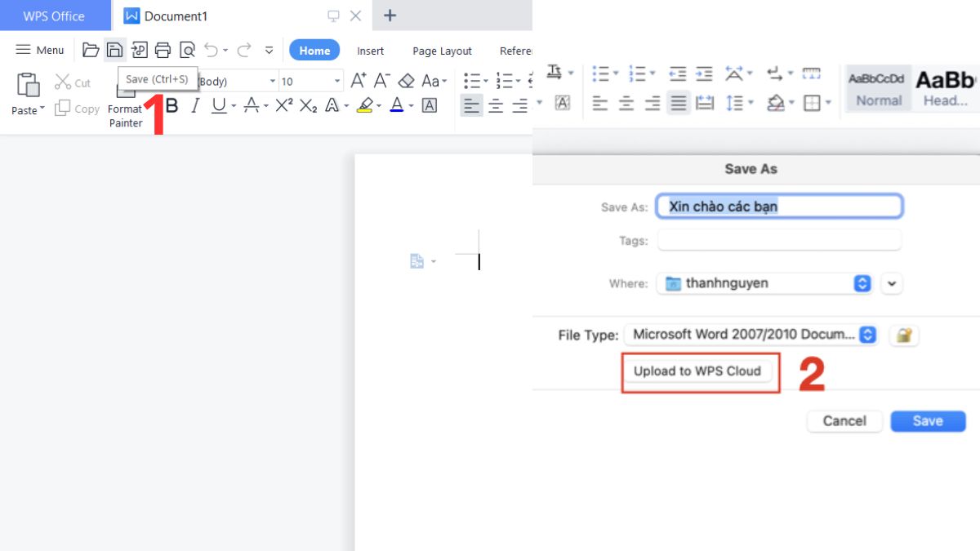Click the Upload to WPS Cloud button
This screenshot has height=551, width=980.
699,371
